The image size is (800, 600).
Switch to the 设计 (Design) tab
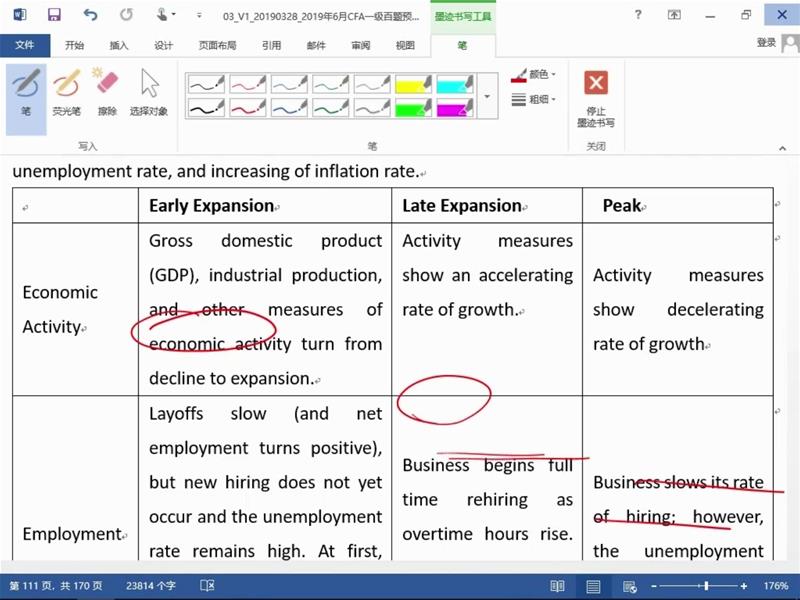[x=163, y=45]
